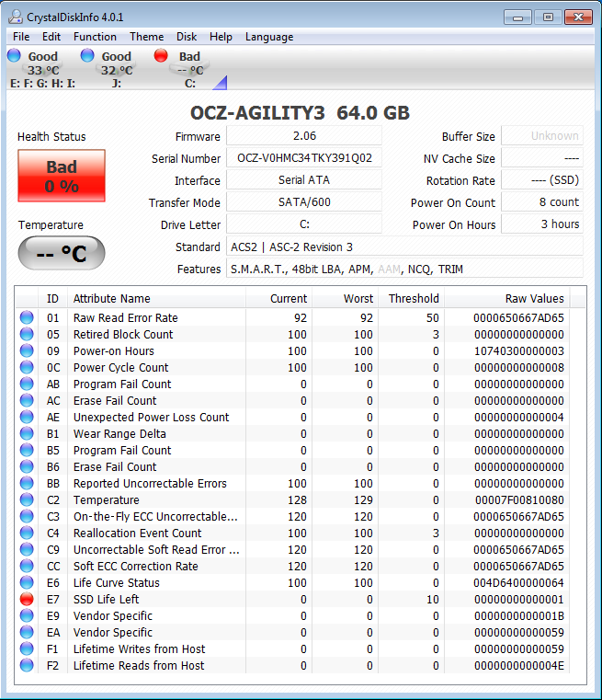Click the Raw Values column header
Screen dimensions: 602x700
click(x=507, y=299)
